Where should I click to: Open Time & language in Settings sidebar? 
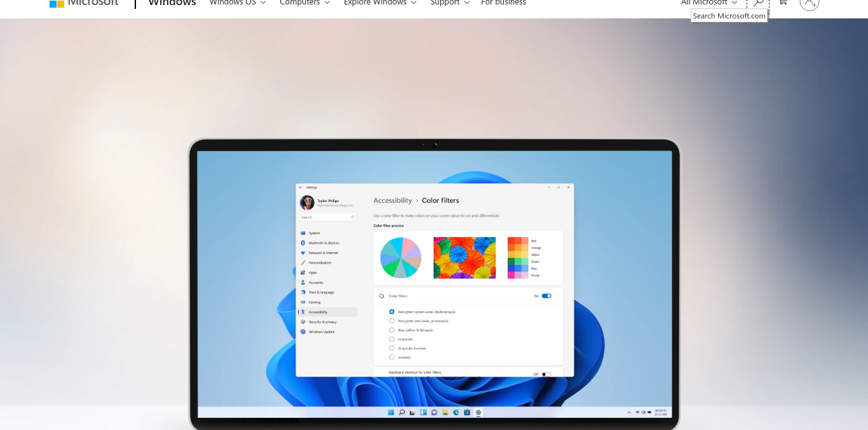pos(327,292)
